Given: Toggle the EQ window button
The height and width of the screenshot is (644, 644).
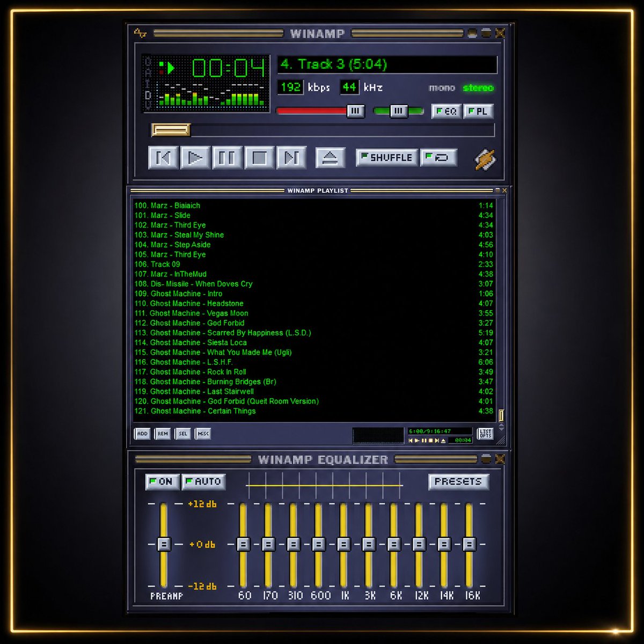Looking at the screenshot, I should [x=447, y=112].
